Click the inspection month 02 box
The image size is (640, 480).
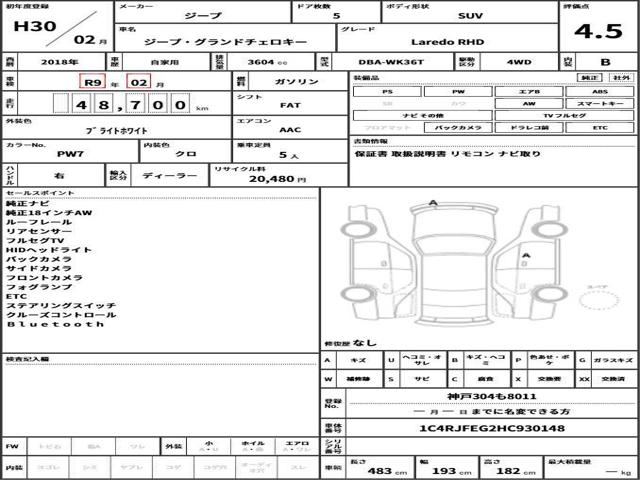(x=139, y=82)
